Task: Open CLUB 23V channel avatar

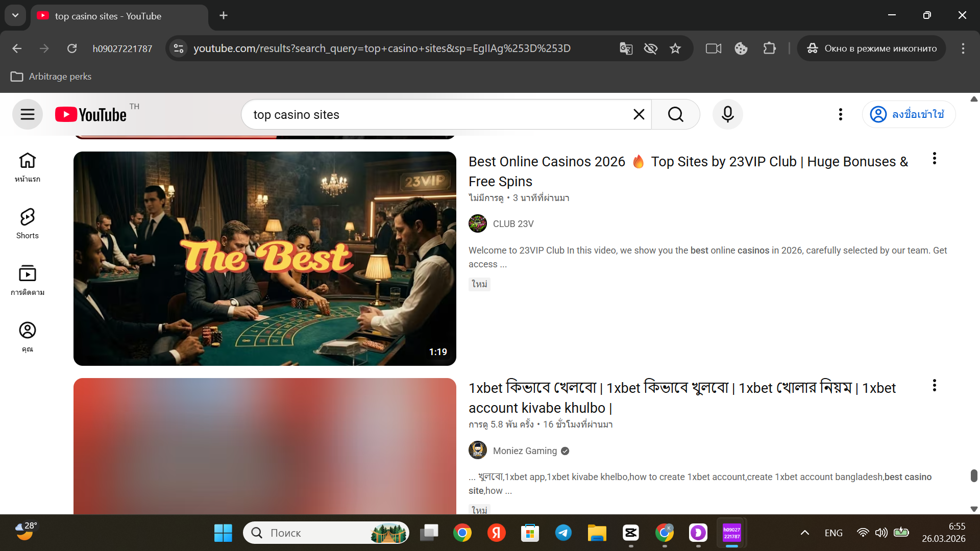Action: (x=478, y=224)
